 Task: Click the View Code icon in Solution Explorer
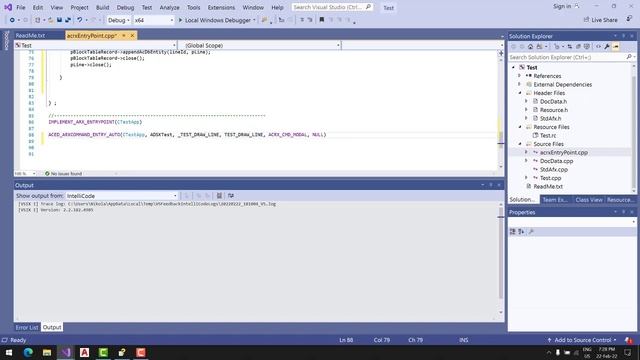pos(598,47)
